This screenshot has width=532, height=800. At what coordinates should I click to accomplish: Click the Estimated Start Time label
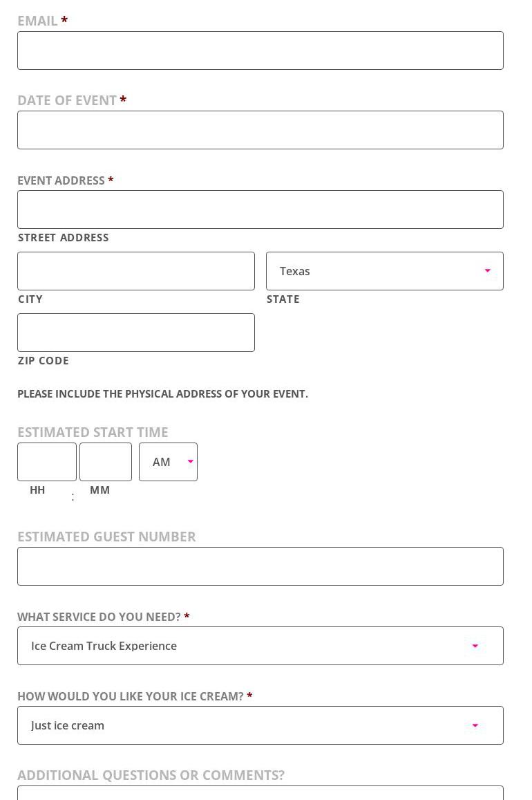point(93,432)
